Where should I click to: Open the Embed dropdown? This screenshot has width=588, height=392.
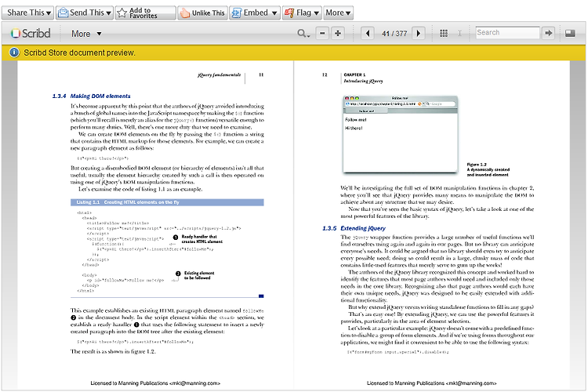click(254, 13)
